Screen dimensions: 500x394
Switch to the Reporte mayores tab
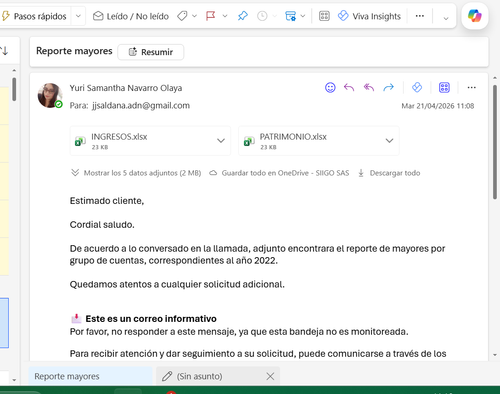pyautogui.click(x=90, y=376)
